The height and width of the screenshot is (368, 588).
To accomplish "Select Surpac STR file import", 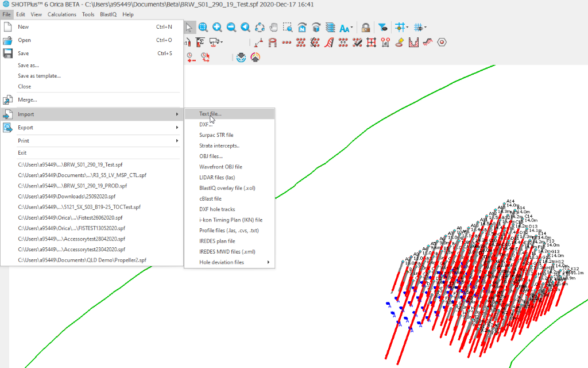I will coord(230,135).
